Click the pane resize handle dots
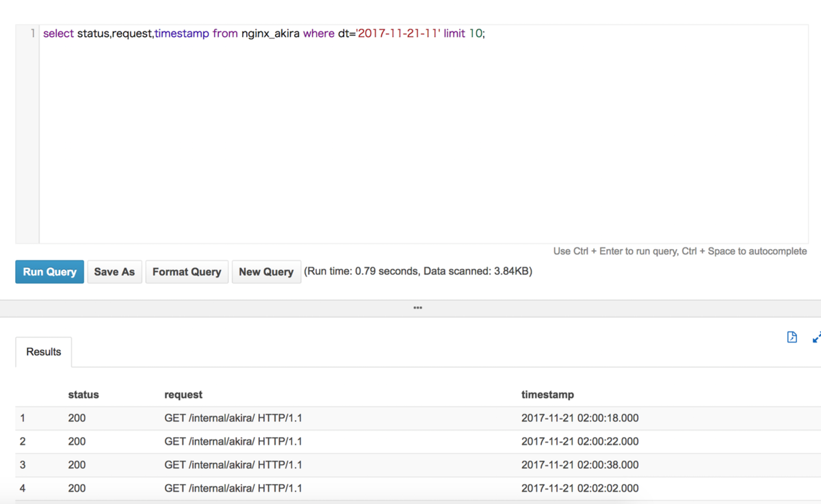 (x=418, y=308)
